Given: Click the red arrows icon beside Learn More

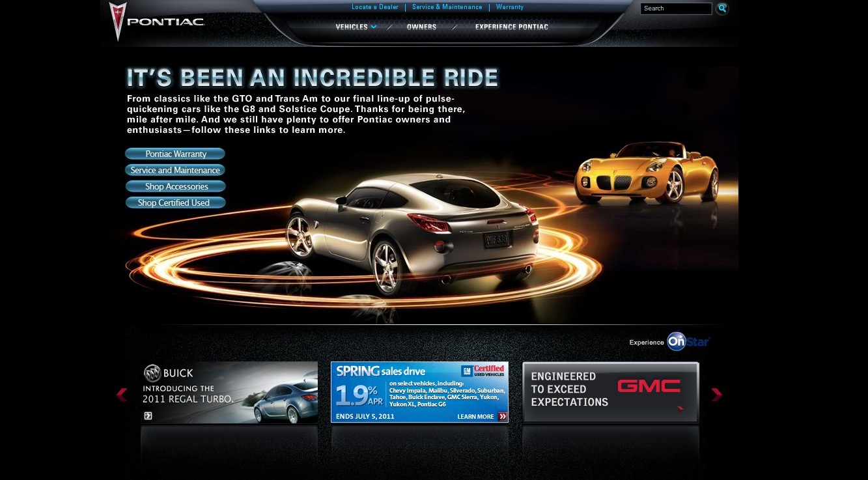Looking at the screenshot, I should [502, 416].
